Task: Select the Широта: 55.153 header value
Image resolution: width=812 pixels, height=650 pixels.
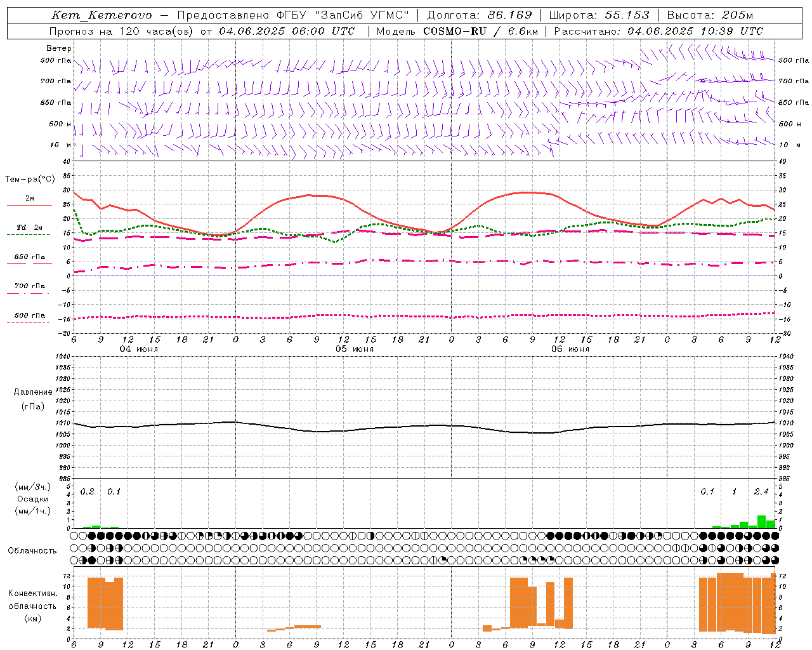Action: (x=599, y=16)
